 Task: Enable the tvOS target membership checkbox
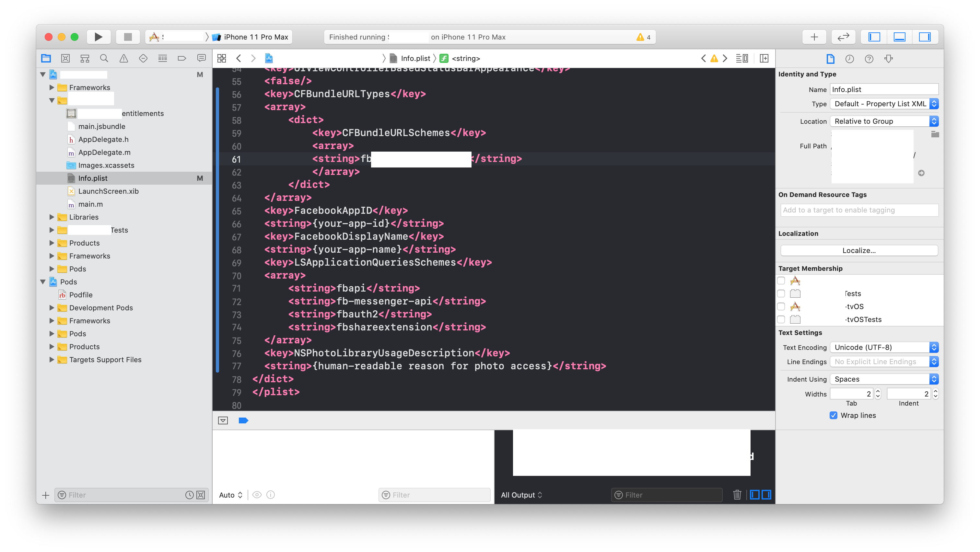click(781, 306)
